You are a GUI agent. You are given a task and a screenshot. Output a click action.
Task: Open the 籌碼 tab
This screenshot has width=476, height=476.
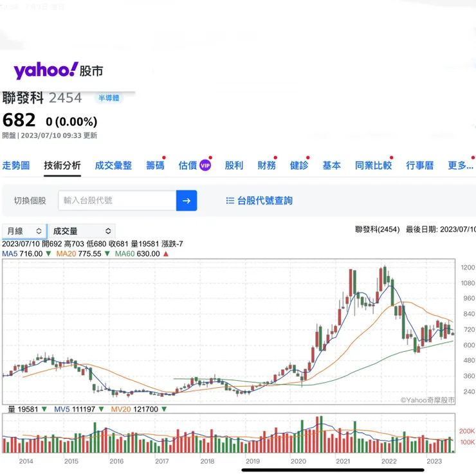coord(155,166)
